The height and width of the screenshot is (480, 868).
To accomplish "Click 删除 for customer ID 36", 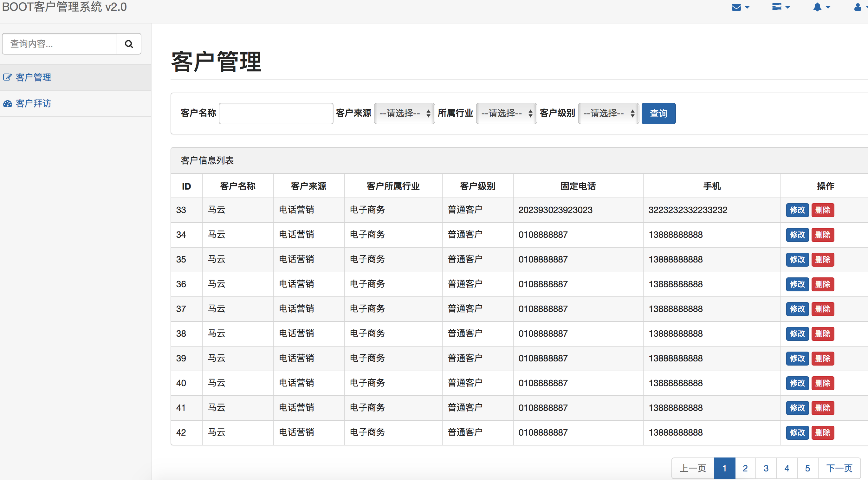I will (823, 284).
